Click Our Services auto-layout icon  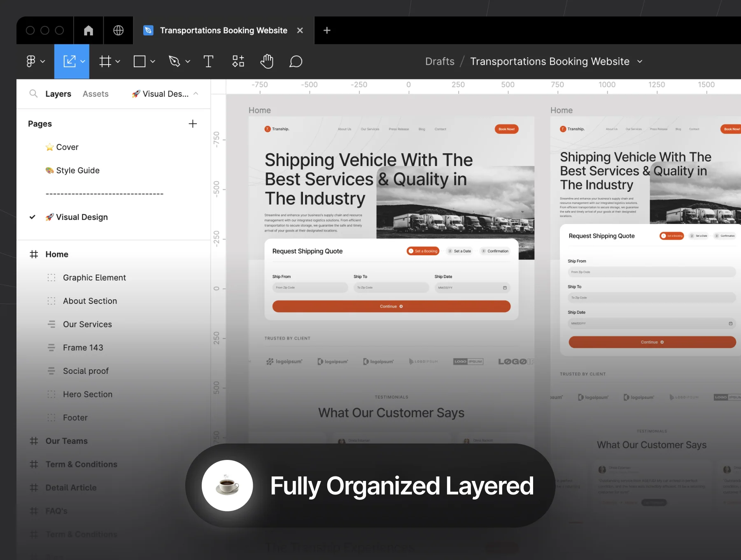[x=51, y=324]
